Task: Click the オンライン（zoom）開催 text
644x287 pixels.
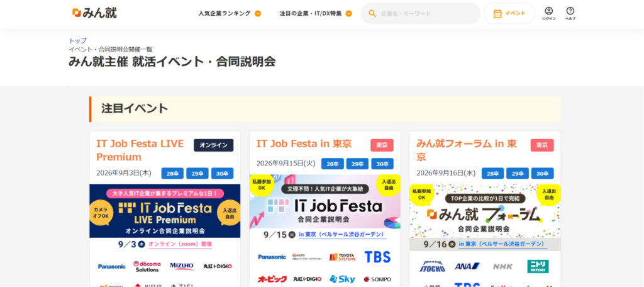Action: pos(180,244)
